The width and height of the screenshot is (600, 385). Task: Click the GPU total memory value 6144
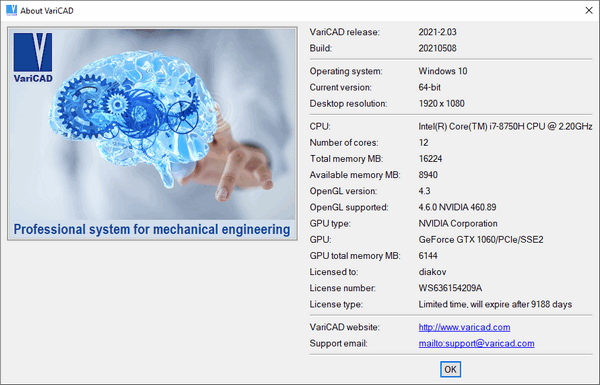click(428, 256)
